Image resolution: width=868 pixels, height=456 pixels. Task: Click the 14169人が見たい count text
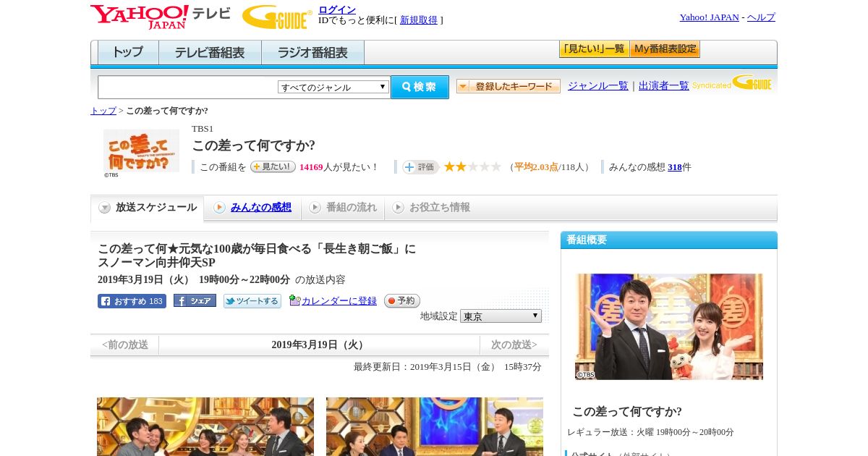[339, 167]
